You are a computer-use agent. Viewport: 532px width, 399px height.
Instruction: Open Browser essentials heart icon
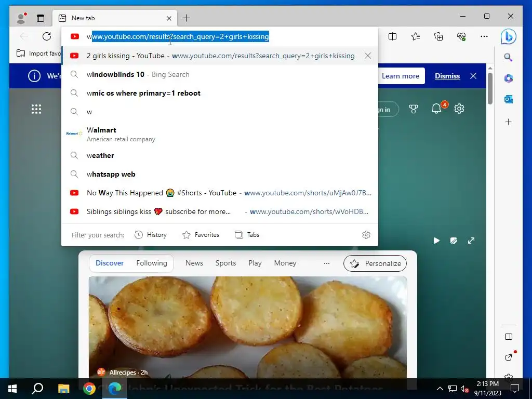(461, 36)
